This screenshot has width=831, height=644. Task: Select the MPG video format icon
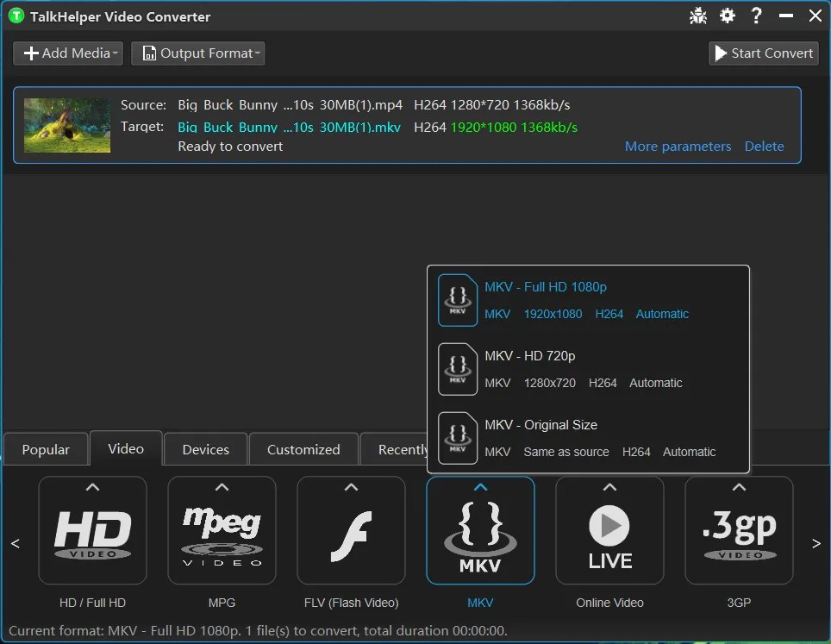[222, 530]
